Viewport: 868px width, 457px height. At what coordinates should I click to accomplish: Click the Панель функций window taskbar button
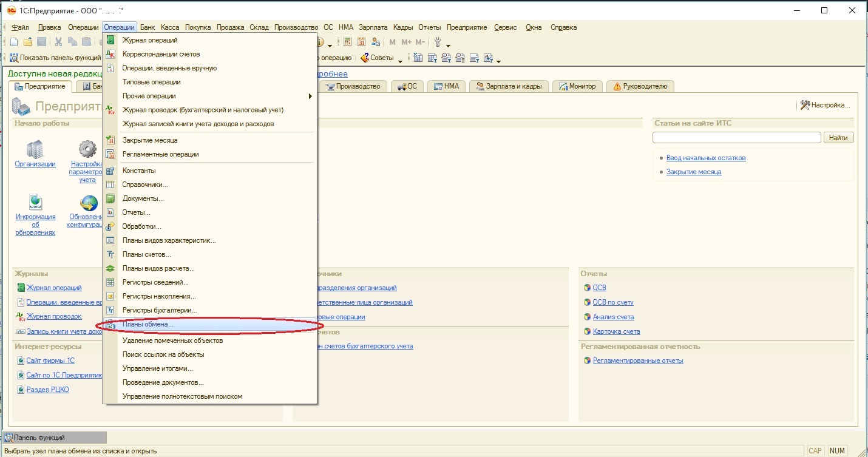click(x=55, y=438)
